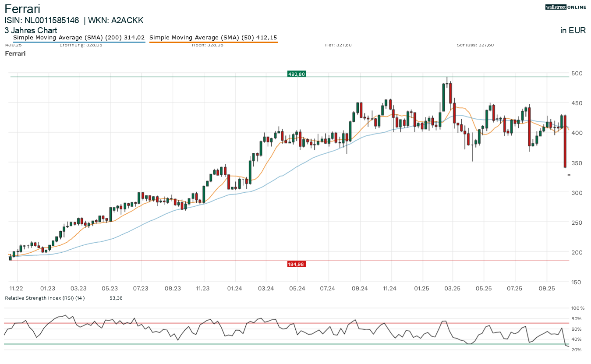Click the large red candle at far right

[565, 141]
